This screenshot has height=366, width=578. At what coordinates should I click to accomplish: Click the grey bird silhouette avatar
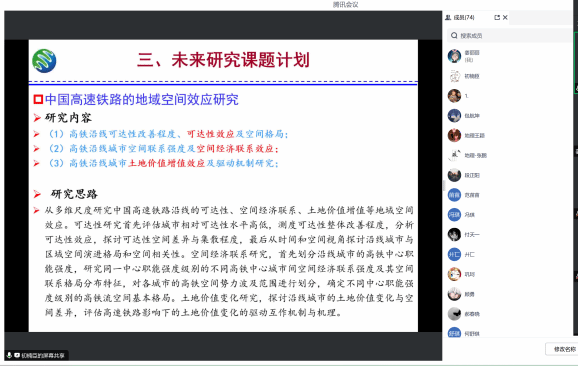[454, 314]
